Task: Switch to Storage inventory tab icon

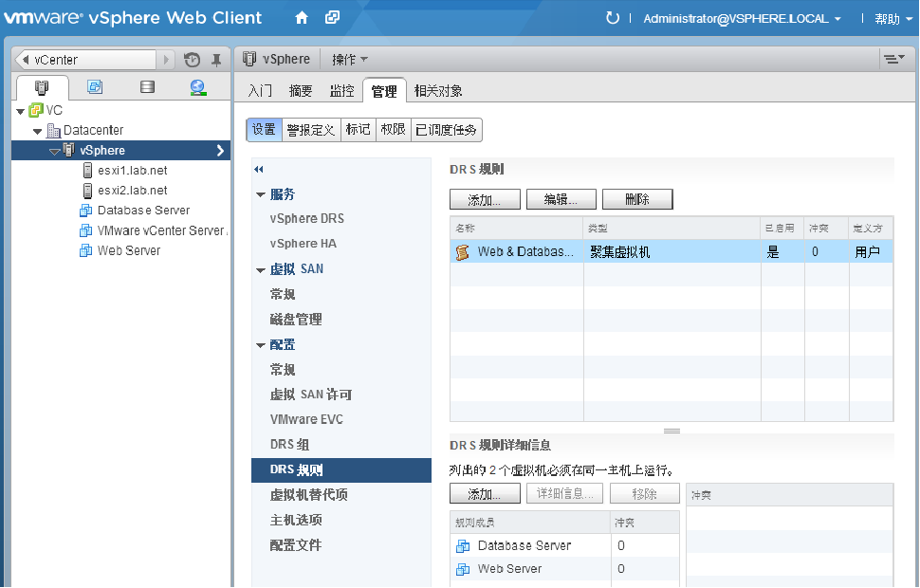Action: click(147, 87)
